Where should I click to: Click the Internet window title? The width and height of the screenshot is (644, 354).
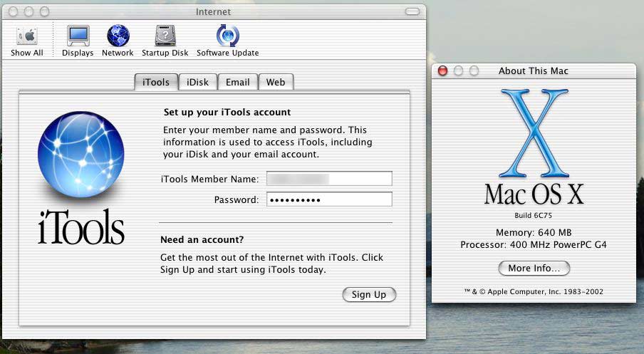(213, 12)
